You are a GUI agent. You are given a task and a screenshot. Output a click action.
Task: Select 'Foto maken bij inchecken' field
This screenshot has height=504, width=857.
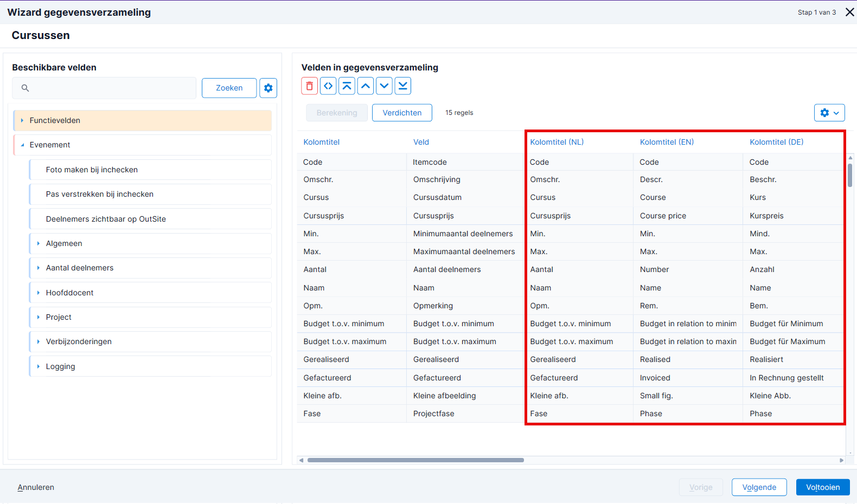150,170
